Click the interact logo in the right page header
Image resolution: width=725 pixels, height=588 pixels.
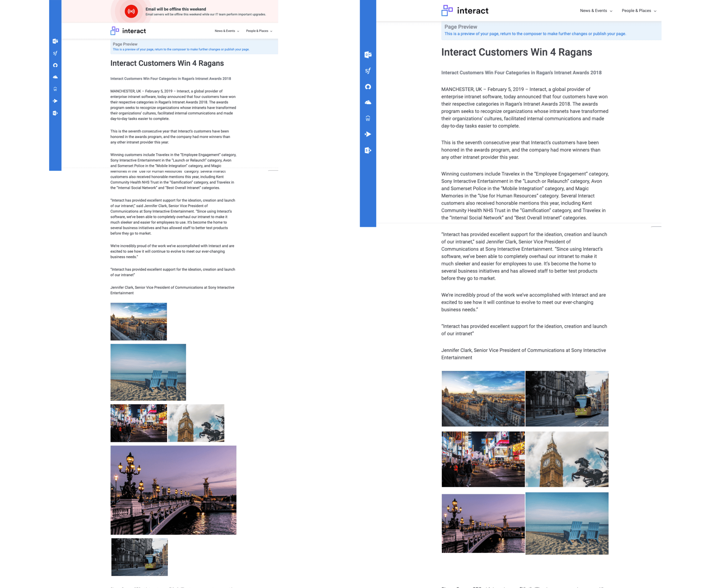coord(465,11)
